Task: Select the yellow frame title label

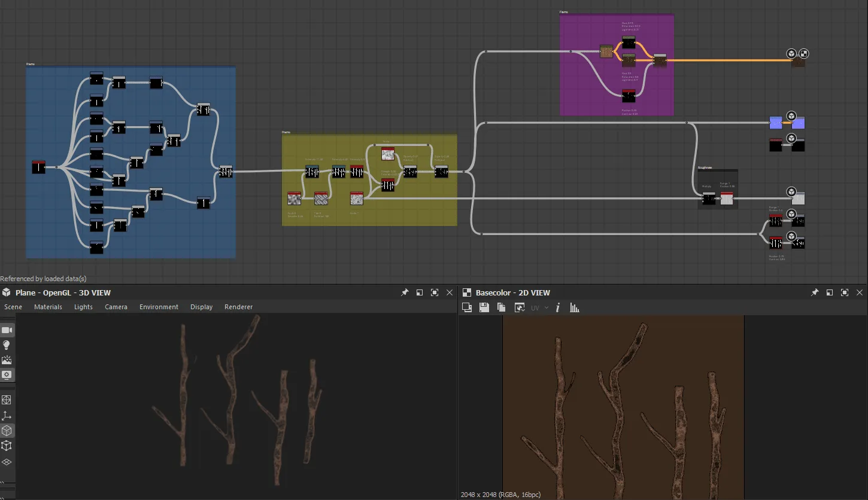Action: tap(286, 132)
